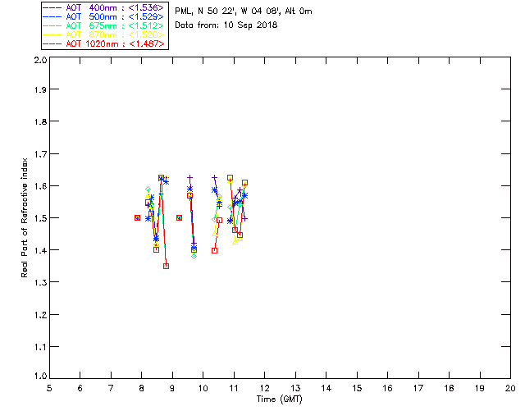Click the 'Real Part of Refractive Index' axis title
This screenshot has width=525, height=420.
(24, 217)
